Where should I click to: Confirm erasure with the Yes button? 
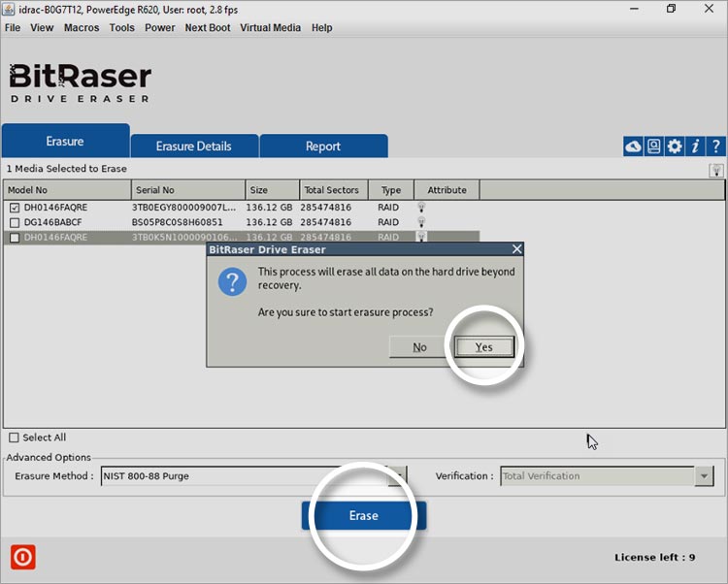click(x=483, y=347)
